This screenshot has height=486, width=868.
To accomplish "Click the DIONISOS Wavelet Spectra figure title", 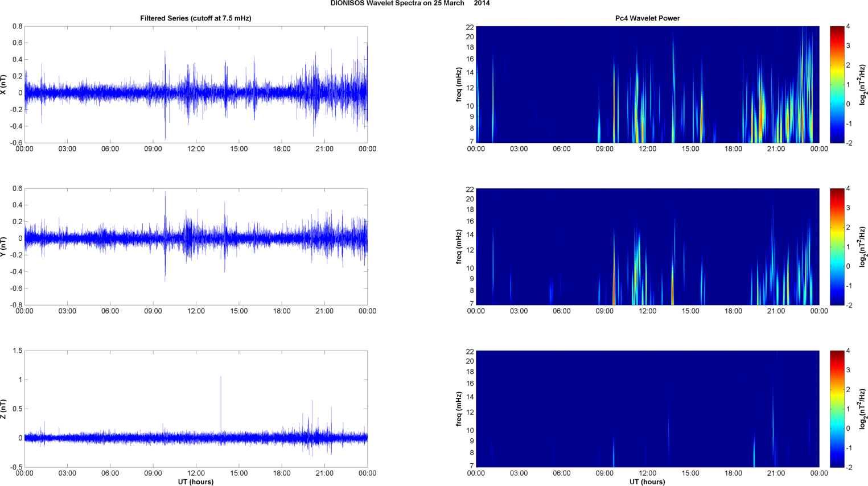I will 410,3.
